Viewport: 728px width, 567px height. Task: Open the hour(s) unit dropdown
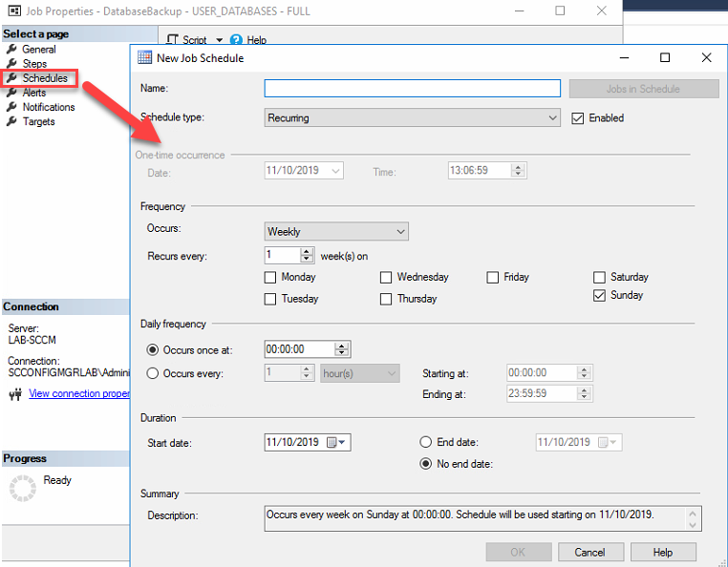click(360, 373)
